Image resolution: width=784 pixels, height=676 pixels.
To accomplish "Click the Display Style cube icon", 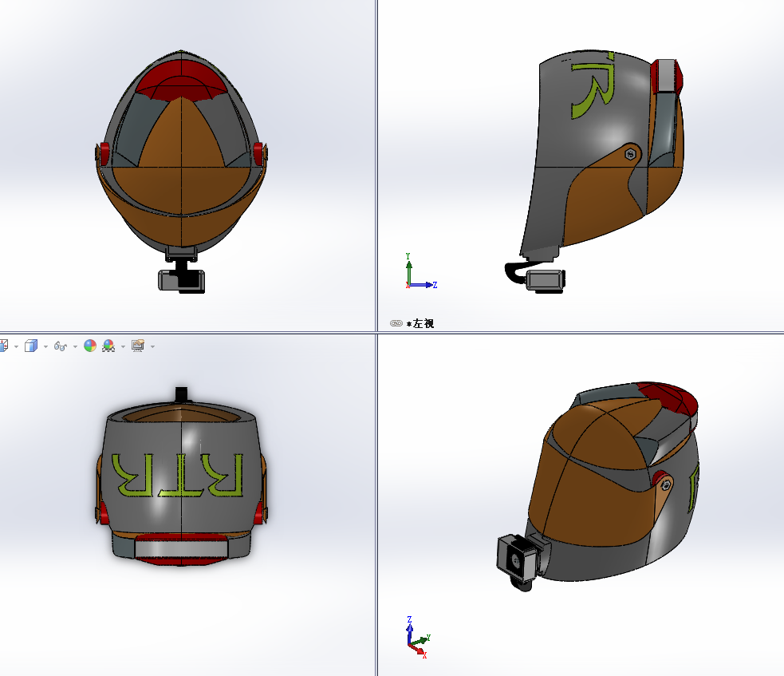I will tap(31, 346).
